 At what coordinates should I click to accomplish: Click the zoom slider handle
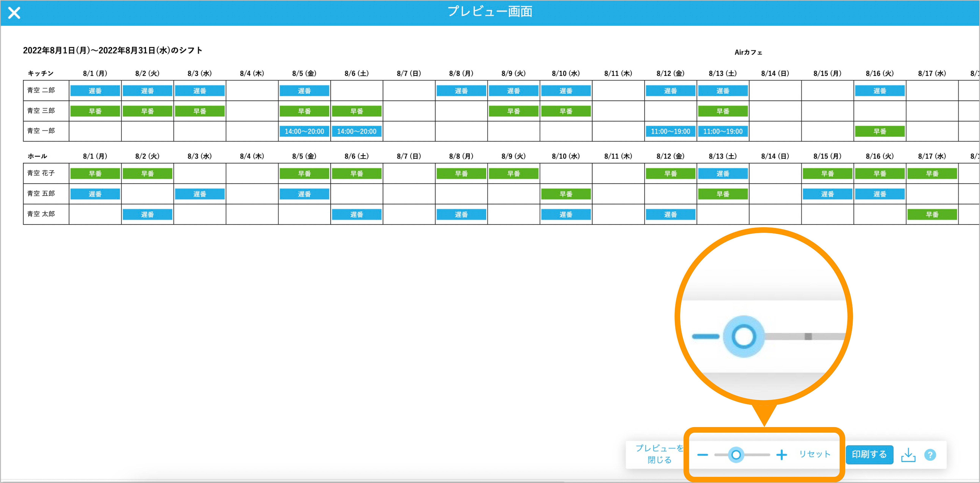[x=736, y=455]
